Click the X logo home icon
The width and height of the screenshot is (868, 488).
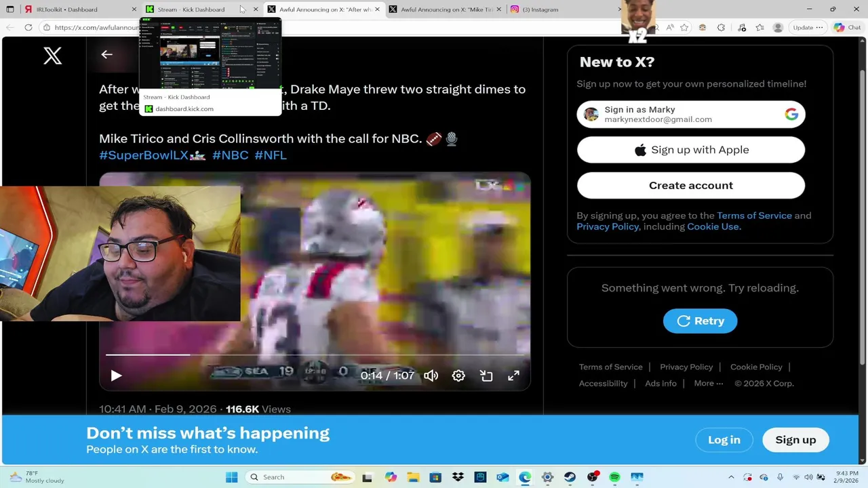[x=53, y=56]
